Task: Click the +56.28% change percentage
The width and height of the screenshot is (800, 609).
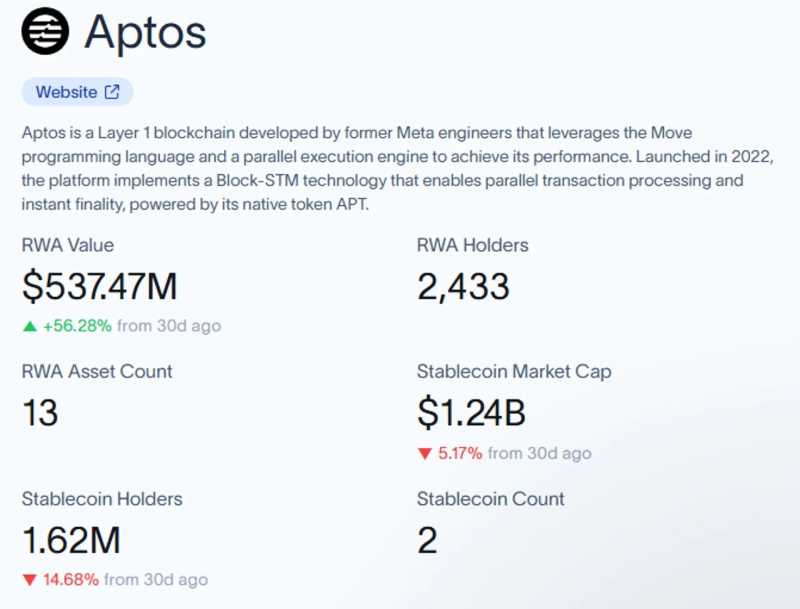Action: tap(77, 326)
